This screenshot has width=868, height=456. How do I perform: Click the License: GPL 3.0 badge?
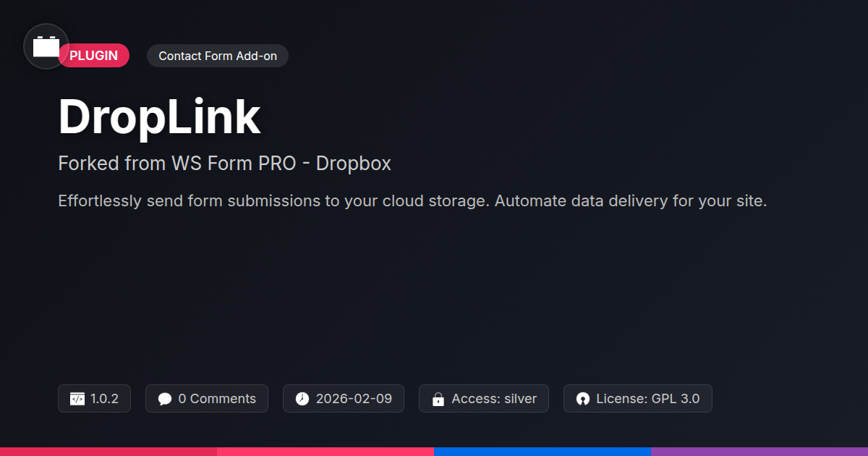[638, 399]
